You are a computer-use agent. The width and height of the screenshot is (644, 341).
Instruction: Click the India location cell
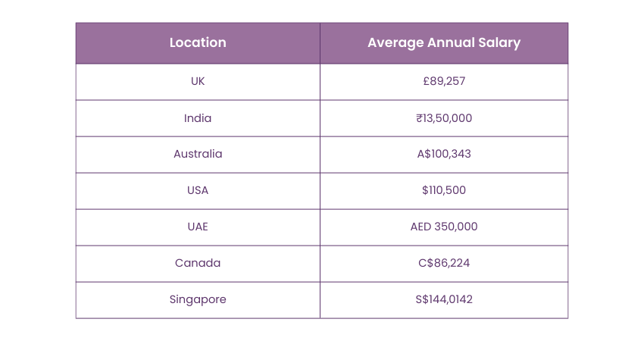click(198, 118)
